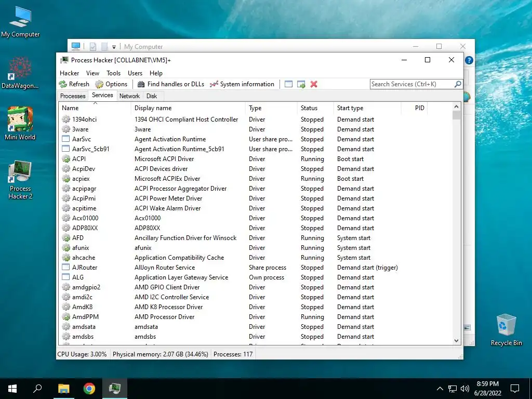The width and height of the screenshot is (532, 399).
Task: Sort by the PID column header
Action: point(414,108)
